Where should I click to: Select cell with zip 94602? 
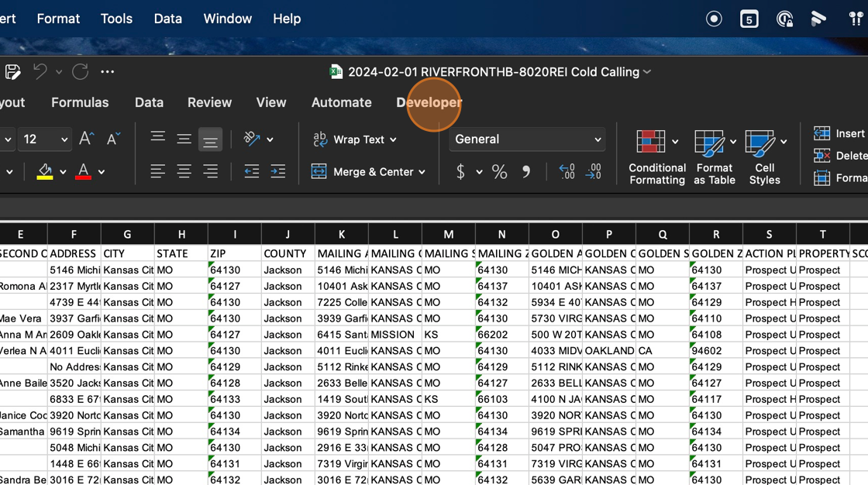pyautogui.click(x=716, y=350)
